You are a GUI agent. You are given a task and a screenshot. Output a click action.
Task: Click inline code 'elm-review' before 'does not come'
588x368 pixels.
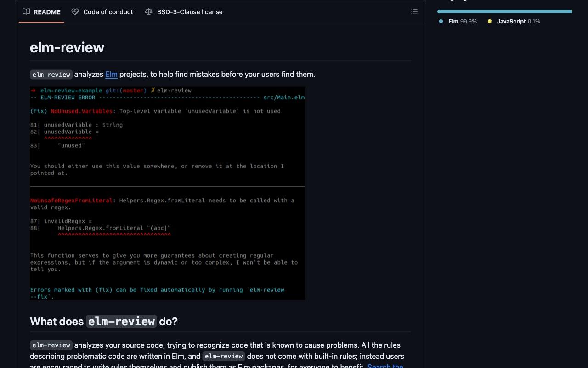[x=224, y=356]
